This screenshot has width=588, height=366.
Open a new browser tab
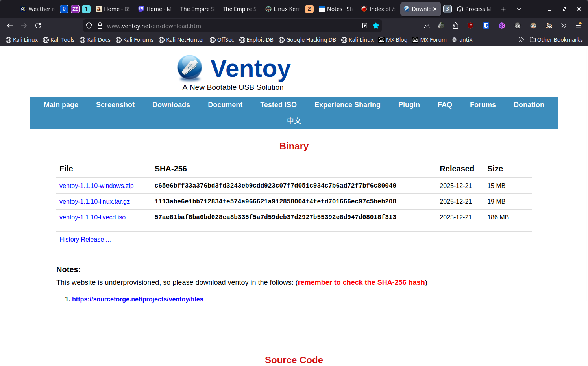pyautogui.click(x=503, y=9)
